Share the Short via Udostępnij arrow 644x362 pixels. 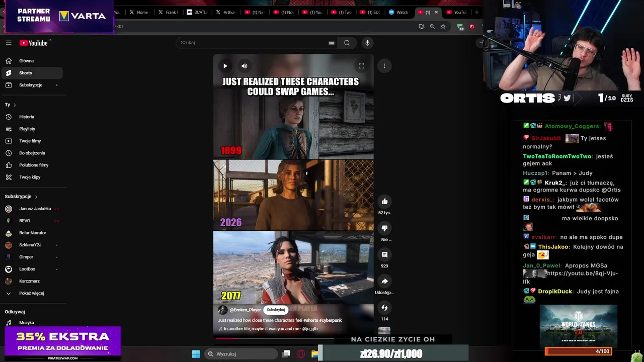pos(384,282)
